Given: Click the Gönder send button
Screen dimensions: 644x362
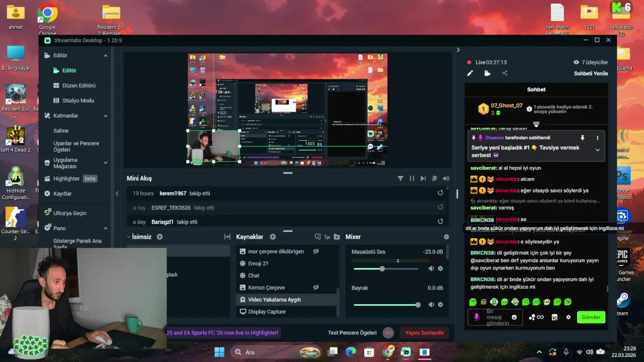Looking at the screenshot, I should coord(591,317).
